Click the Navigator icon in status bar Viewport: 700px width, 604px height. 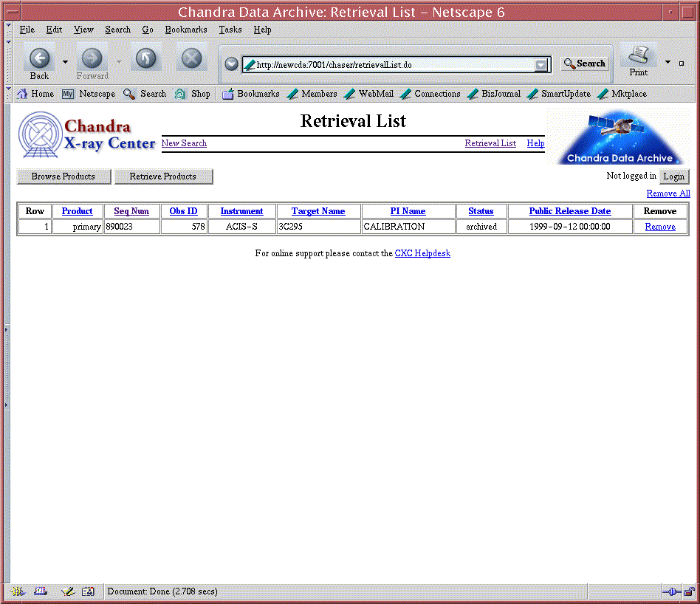click(x=18, y=591)
